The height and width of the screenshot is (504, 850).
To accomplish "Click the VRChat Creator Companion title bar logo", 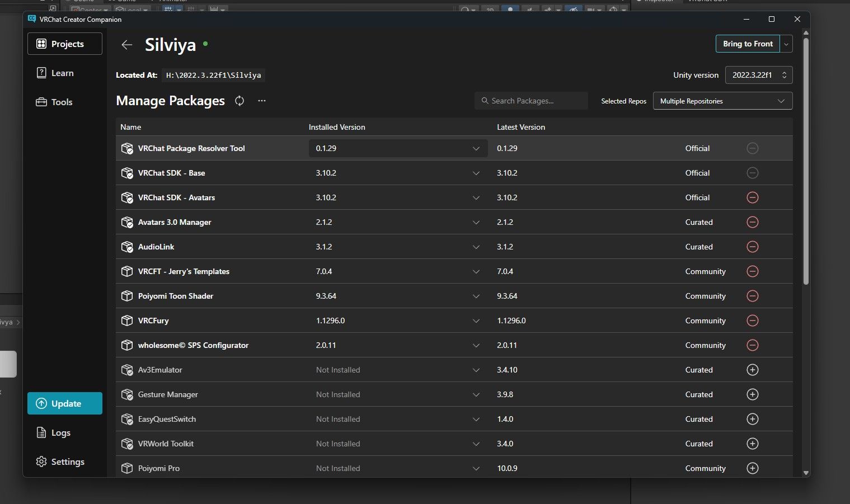I will 32,19.
